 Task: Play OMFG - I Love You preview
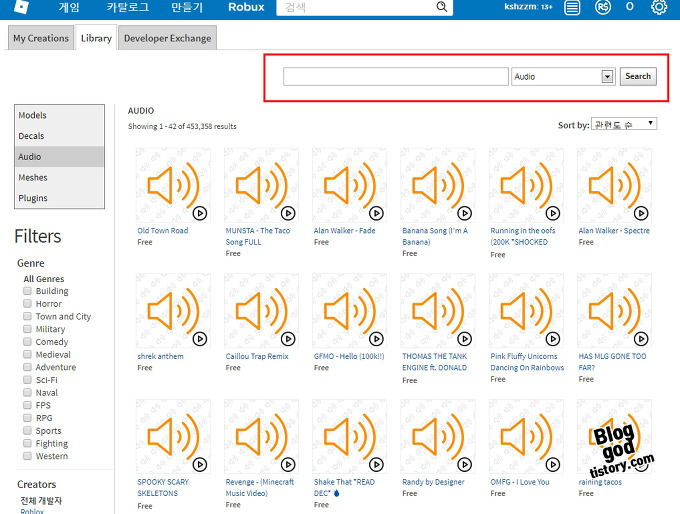552,465
